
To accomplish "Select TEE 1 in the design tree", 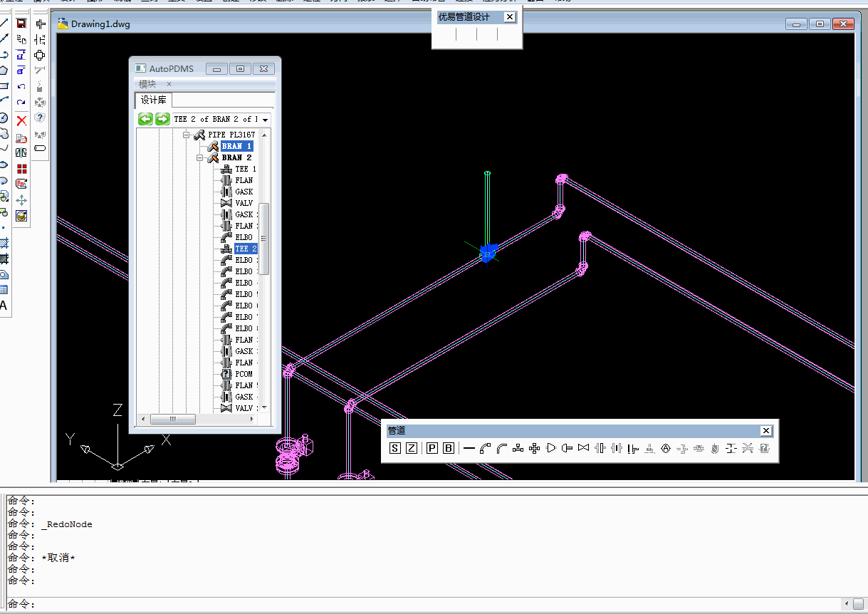I will [x=245, y=169].
